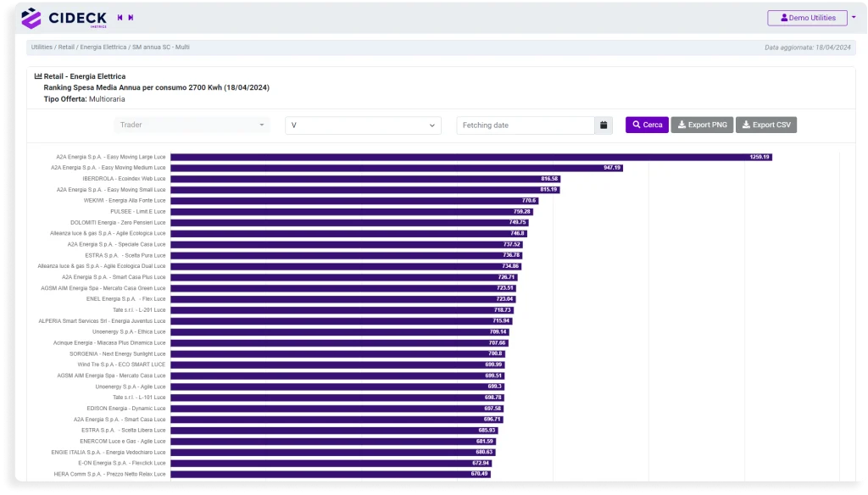The height and width of the screenshot is (495, 868).
Task: Click label Unoenergy - Ethica Luce
Action: coord(129,331)
